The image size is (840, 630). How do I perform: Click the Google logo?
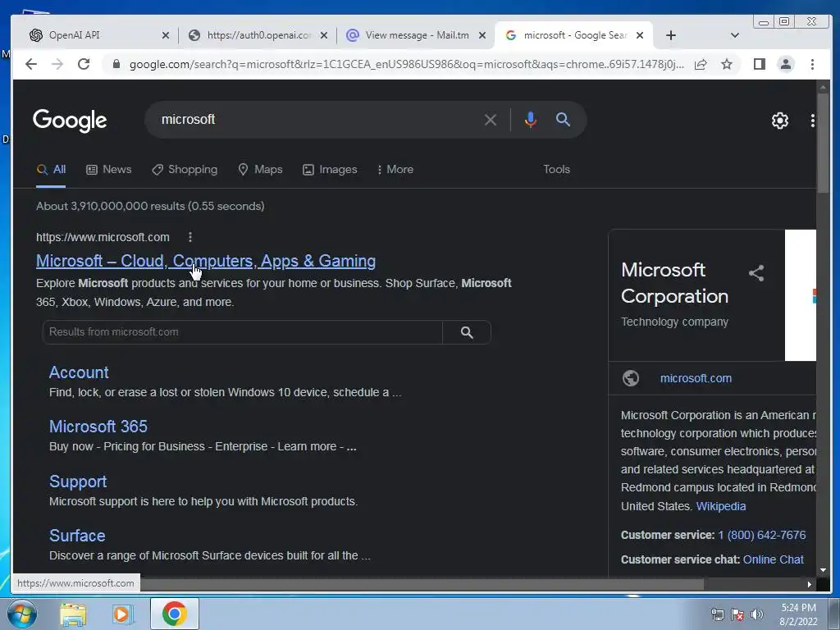pos(70,121)
